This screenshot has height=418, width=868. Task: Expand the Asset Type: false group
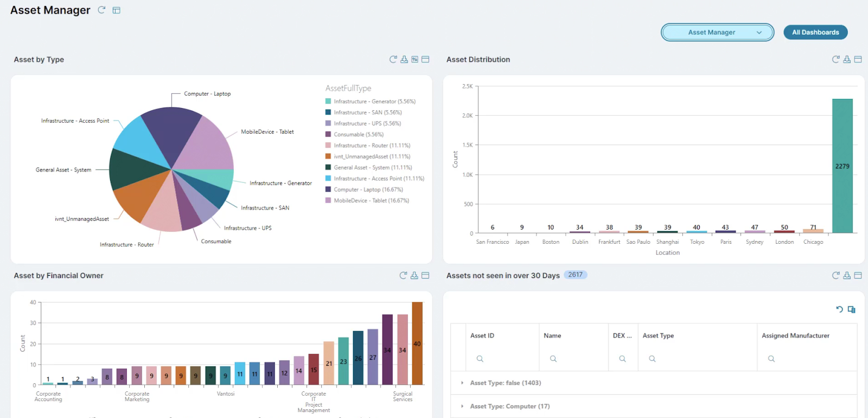click(x=462, y=383)
